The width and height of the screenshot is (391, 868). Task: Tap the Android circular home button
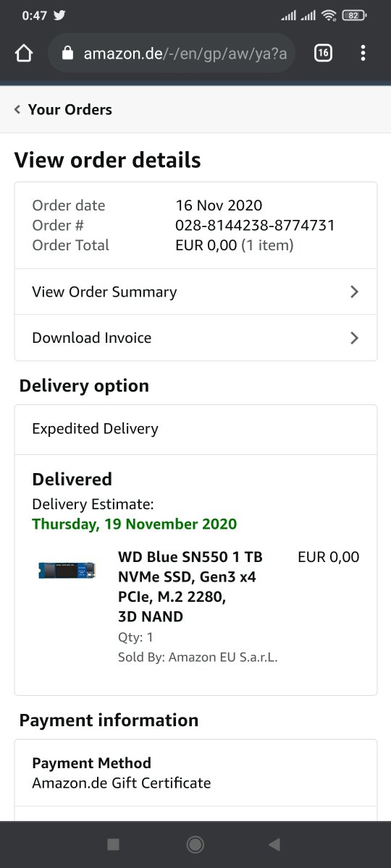tap(195, 844)
